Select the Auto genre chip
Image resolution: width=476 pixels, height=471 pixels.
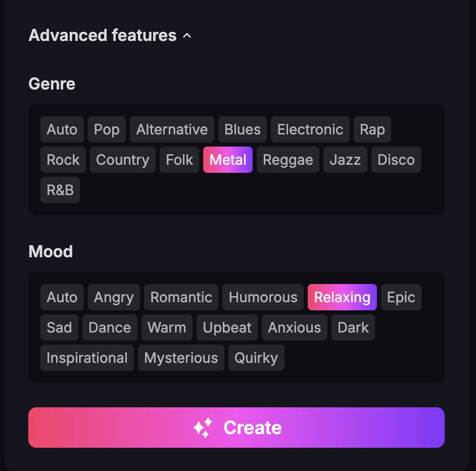(x=62, y=129)
